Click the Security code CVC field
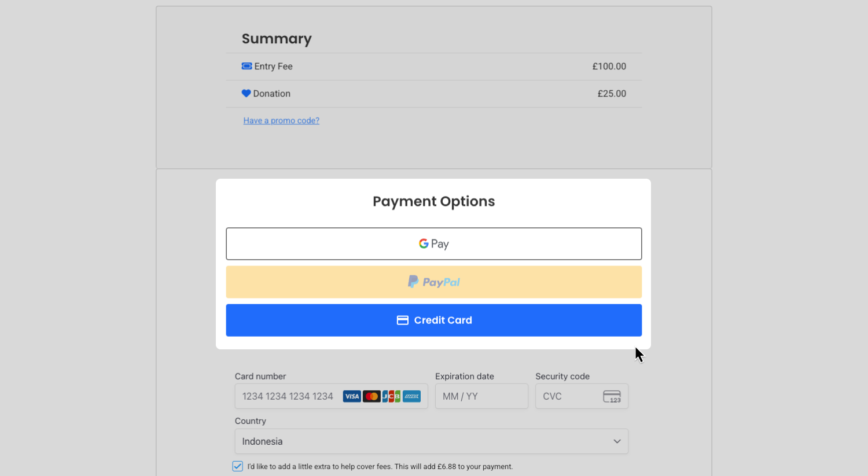Viewport: 868px width, 476px height. pyautogui.click(x=567, y=396)
